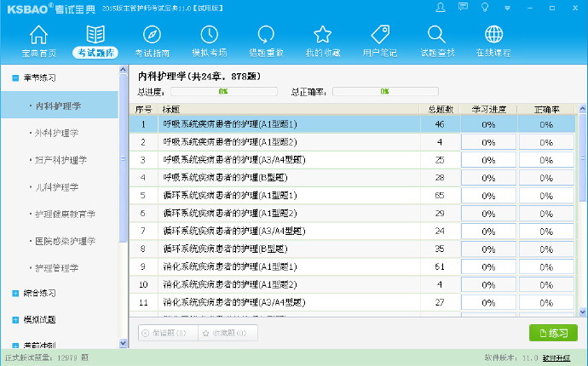Select row 循环系统疾病患者的护理(A1型题2)

[x=352, y=213]
